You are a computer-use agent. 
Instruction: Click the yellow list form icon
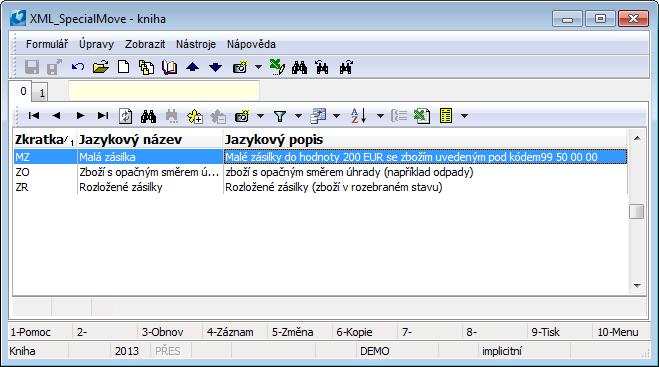point(445,116)
